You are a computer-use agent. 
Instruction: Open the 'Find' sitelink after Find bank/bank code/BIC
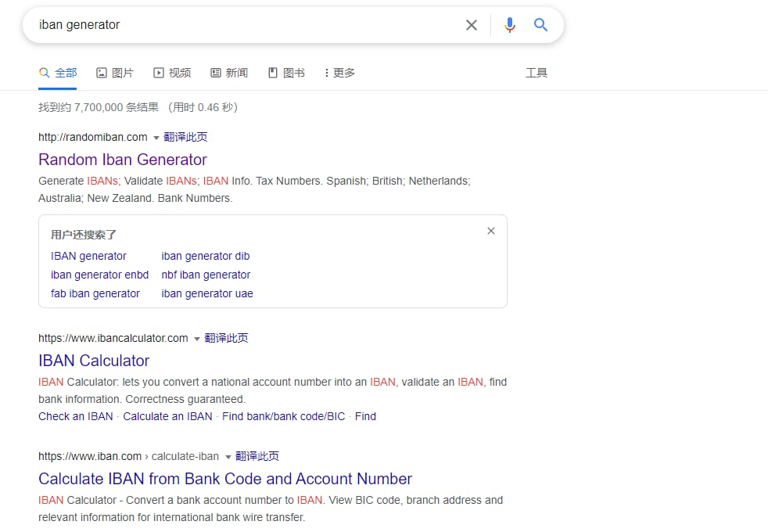pyautogui.click(x=365, y=416)
